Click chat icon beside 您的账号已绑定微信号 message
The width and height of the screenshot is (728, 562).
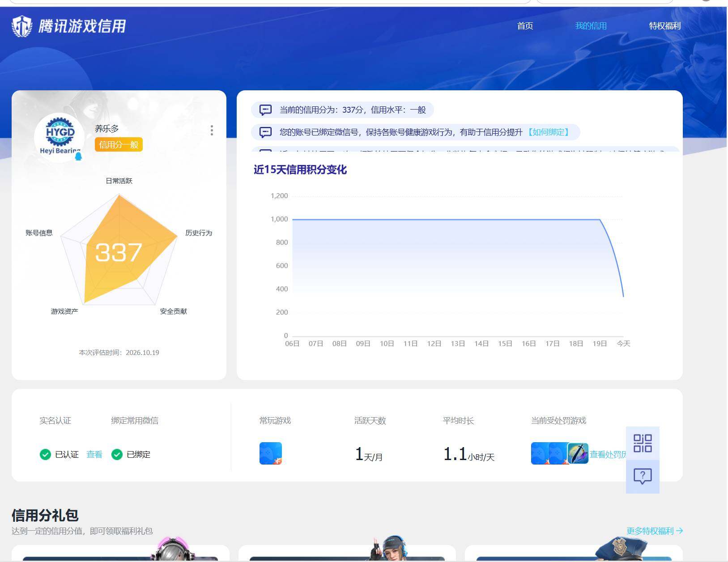click(265, 132)
